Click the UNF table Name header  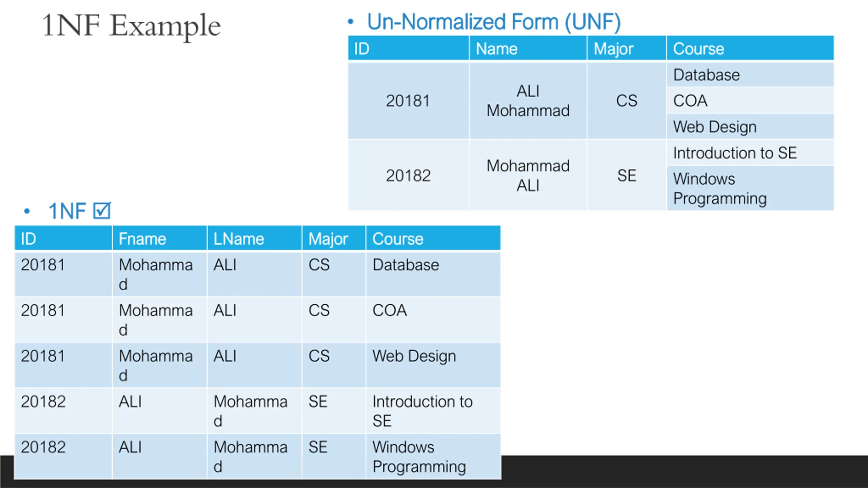tap(528, 48)
